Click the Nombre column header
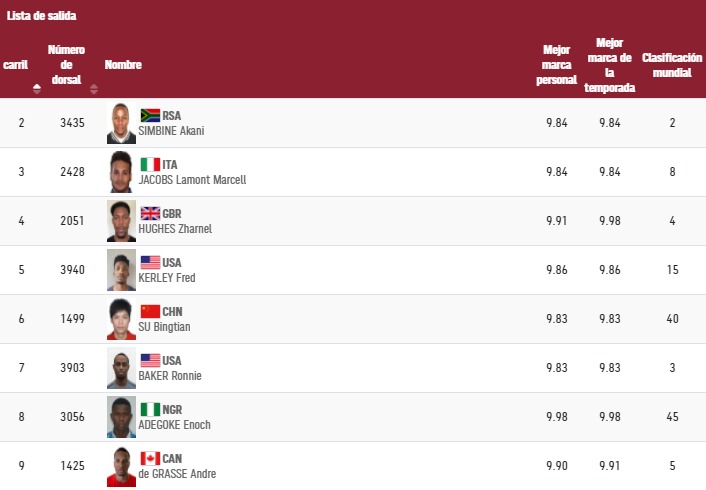This screenshot has height=490, width=706. pyautogui.click(x=123, y=65)
